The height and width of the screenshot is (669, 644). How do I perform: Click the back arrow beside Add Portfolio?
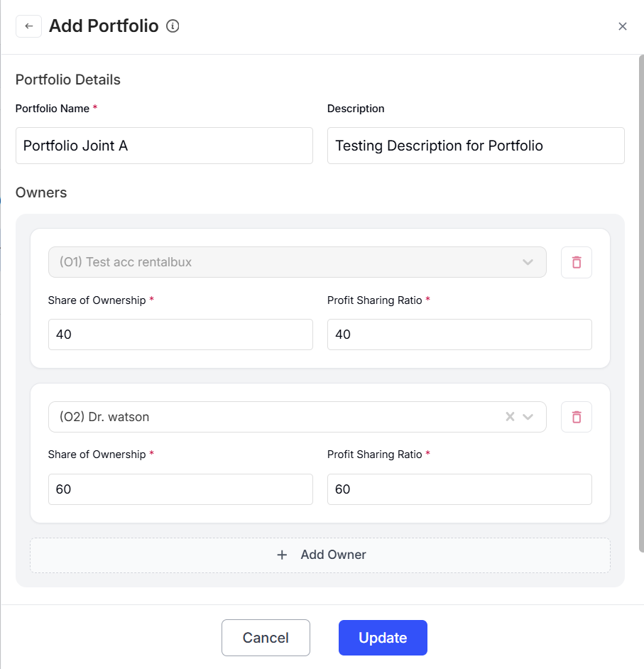pos(28,26)
